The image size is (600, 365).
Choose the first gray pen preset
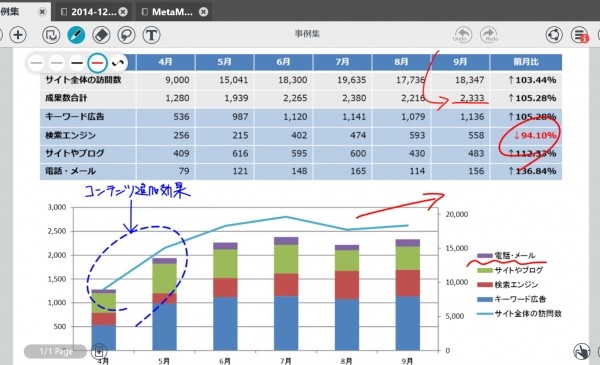click(36, 63)
